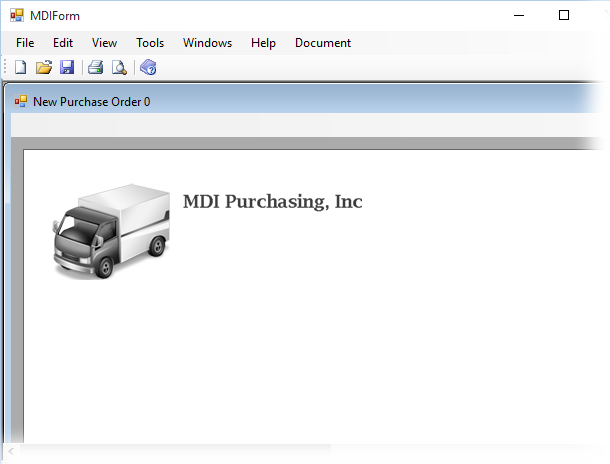Click the MDIForm application icon in the title bar

point(17,16)
